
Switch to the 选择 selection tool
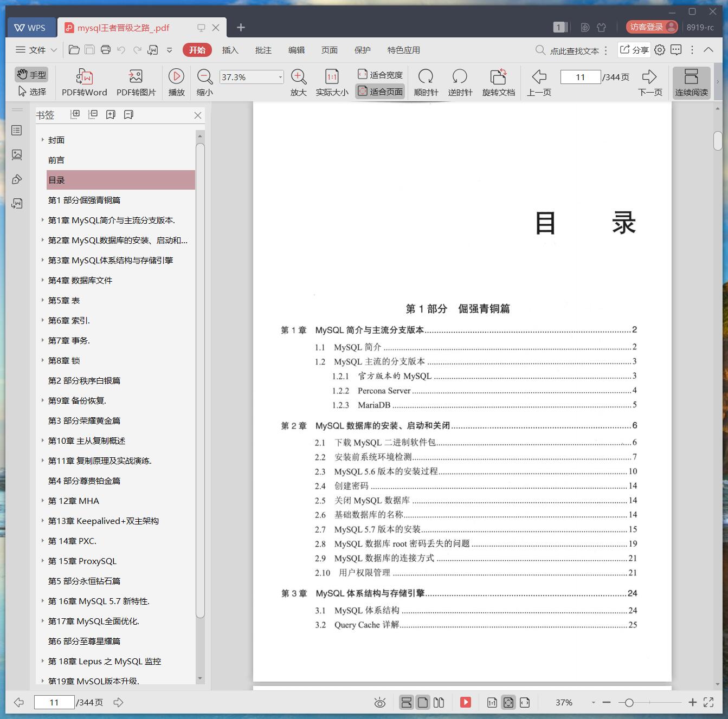(31, 92)
